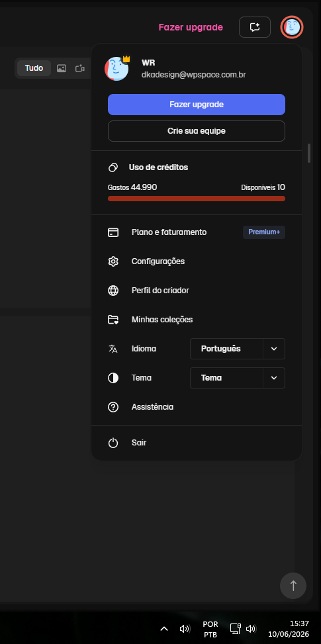The height and width of the screenshot is (644, 321).
Task: Click the network tray icon
Action: 235,629
